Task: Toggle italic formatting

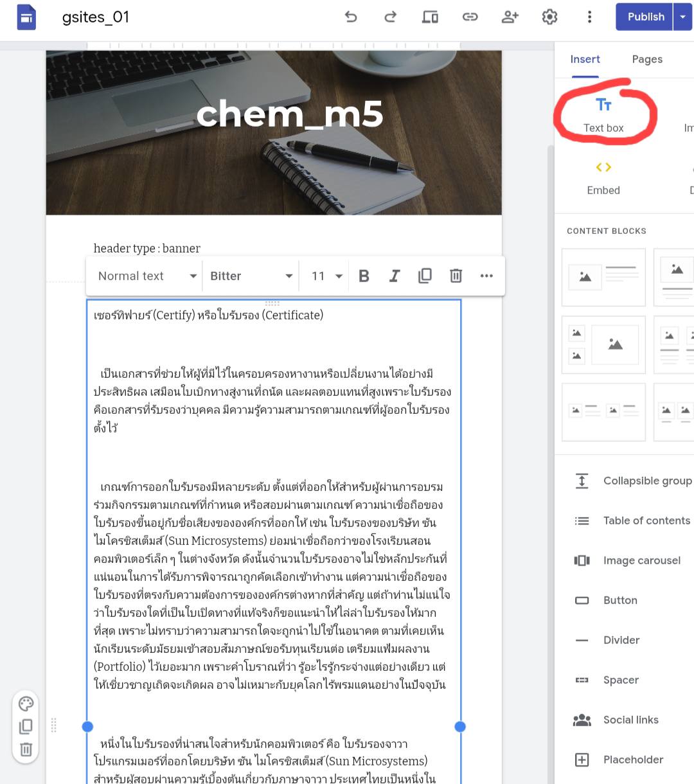Action: [x=395, y=276]
